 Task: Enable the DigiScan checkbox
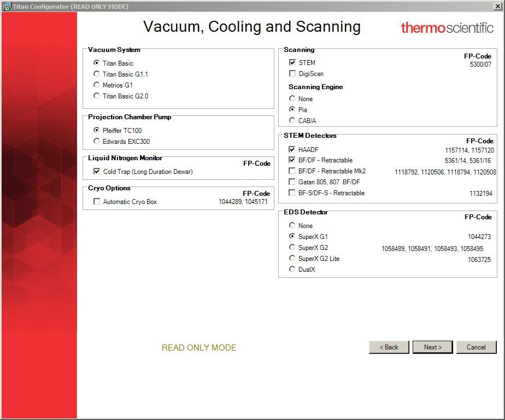point(292,73)
